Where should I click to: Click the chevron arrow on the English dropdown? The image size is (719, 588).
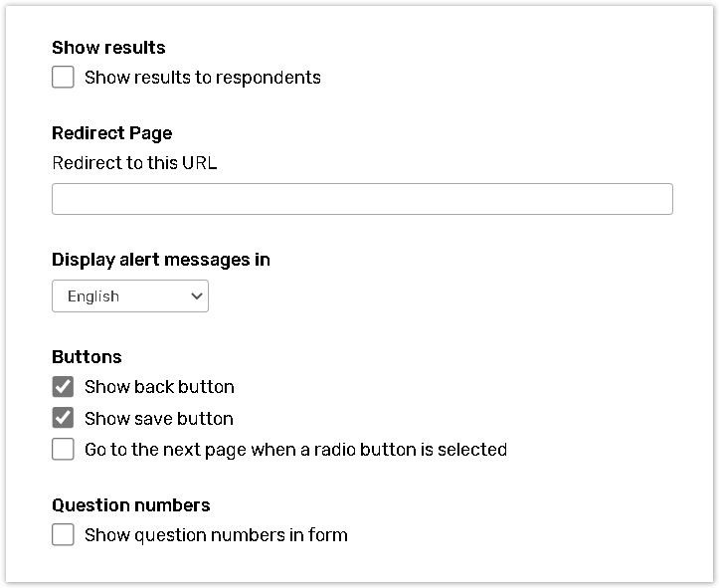[195, 296]
